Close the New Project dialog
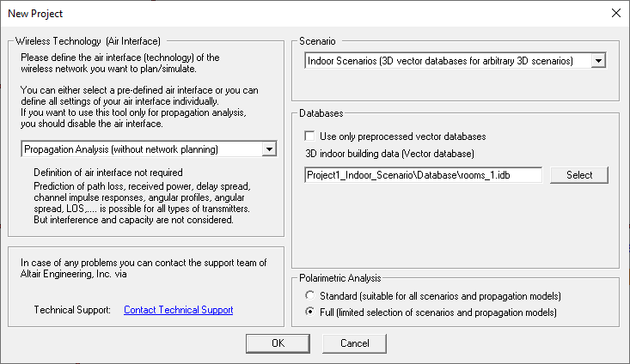 click(x=615, y=14)
